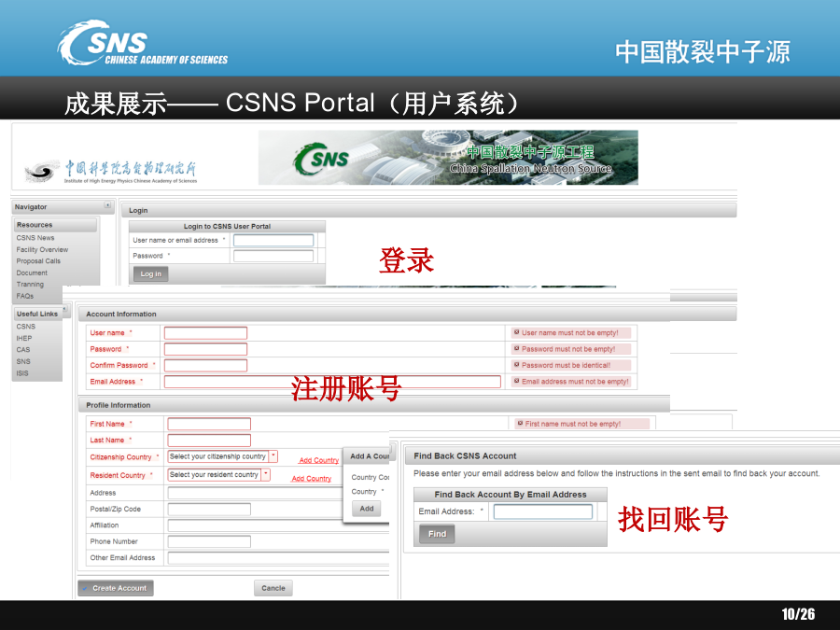
Task: Focus the First Name field
Action: tap(209, 425)
